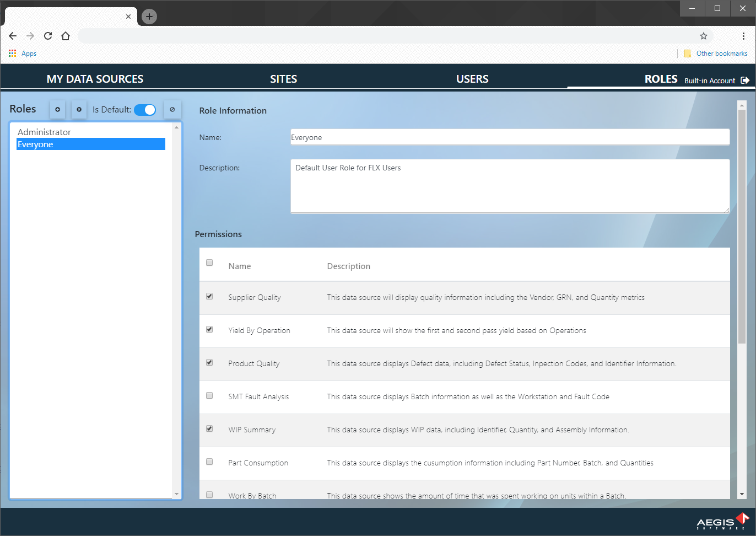Open the browser menu (three dots)
This screenshot has height=536, width=756.
pos(743,35)
